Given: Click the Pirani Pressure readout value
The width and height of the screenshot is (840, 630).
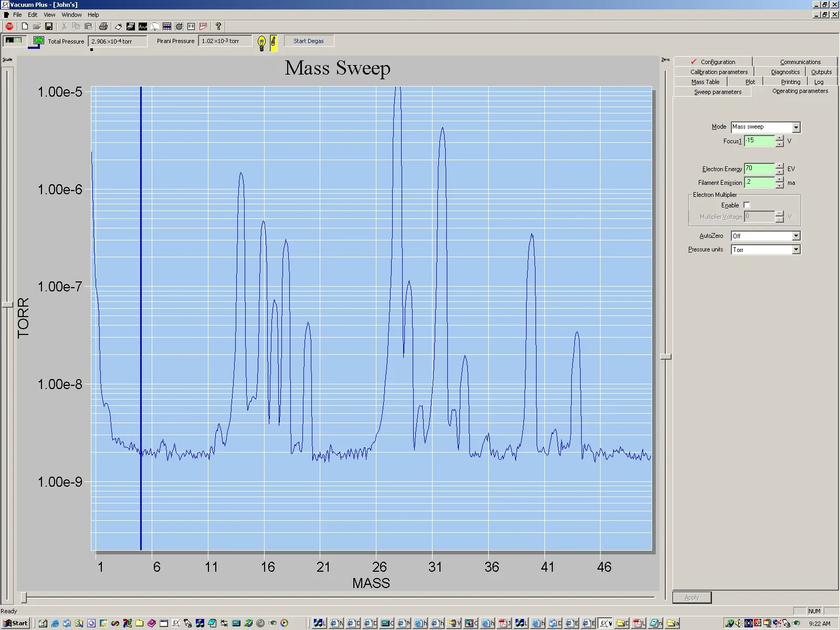Looking at the screenshot, I should (225, 41).
